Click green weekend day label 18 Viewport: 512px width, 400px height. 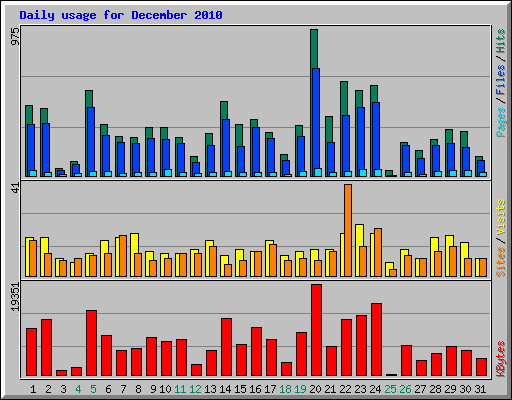(x=285, y=389)
